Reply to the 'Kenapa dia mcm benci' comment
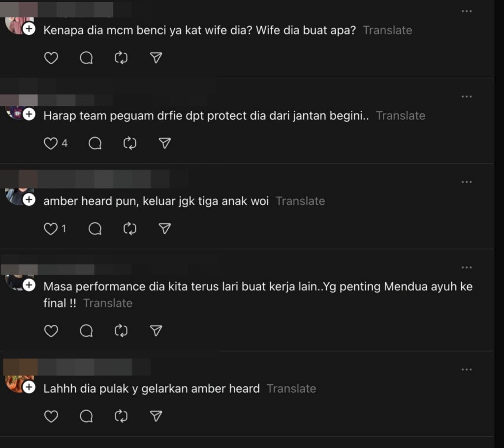This screenshot has width=504, height=448. click(x=86, y=58)
